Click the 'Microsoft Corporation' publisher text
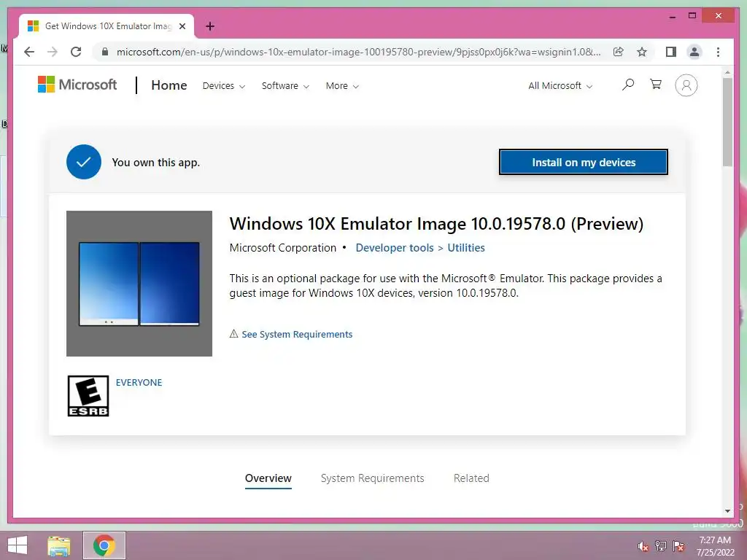This screenshot has width=747, height=560. pyautogui.click(x=282, y=248)
